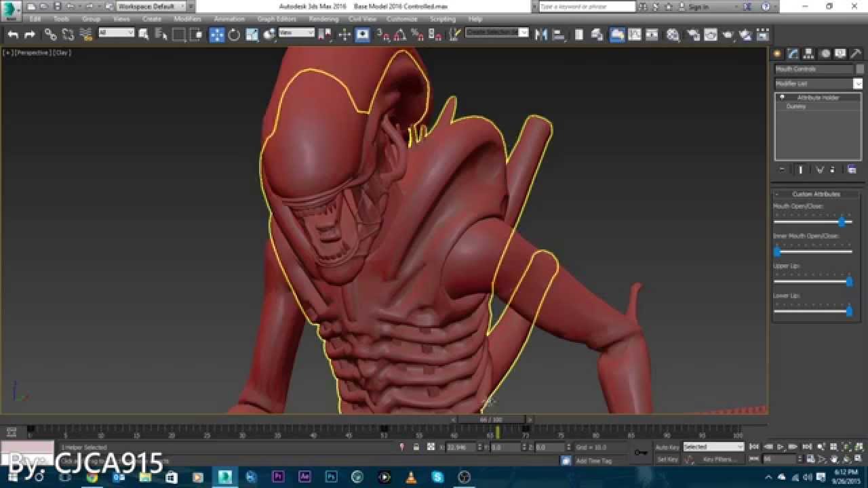The image size is (868, 488).
Task: Toggle the Auto Key button
Action: tap(667, 447)
